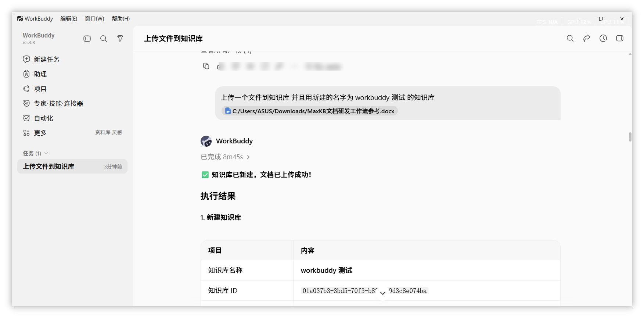Collapse the 任务 (1) list chevron
This screenshot has height=318, width=644.
click(x=46, y=153)
